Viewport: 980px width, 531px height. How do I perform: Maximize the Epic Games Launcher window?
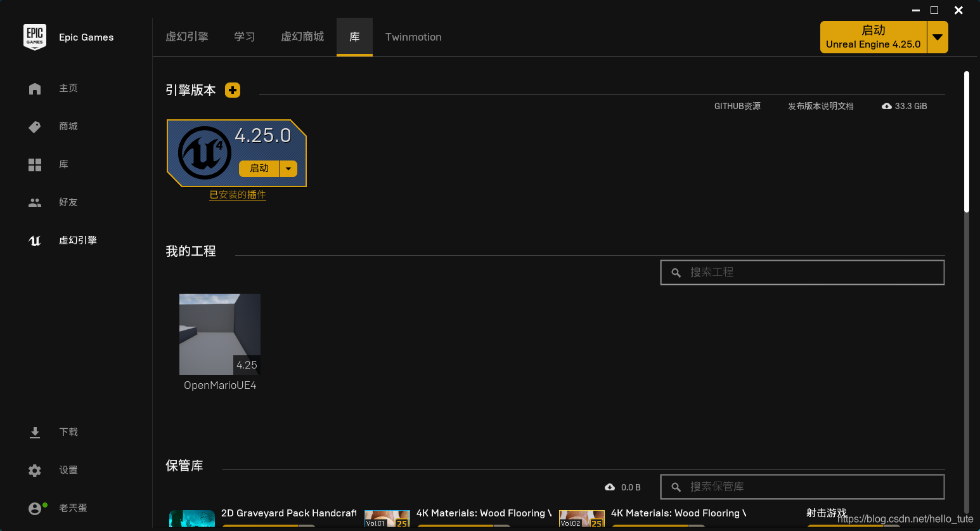point(934,10)
